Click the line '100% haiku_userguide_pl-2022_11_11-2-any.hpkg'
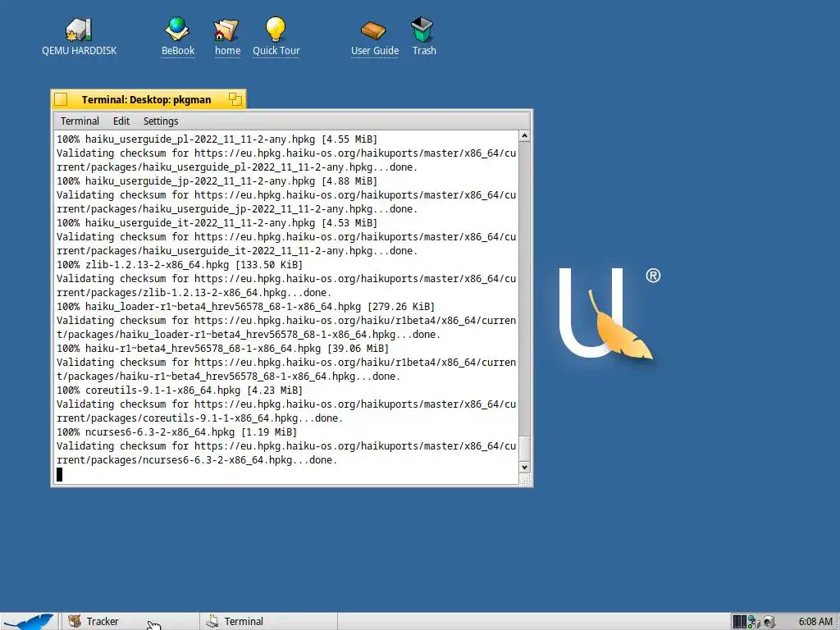 tap(217, 139)
